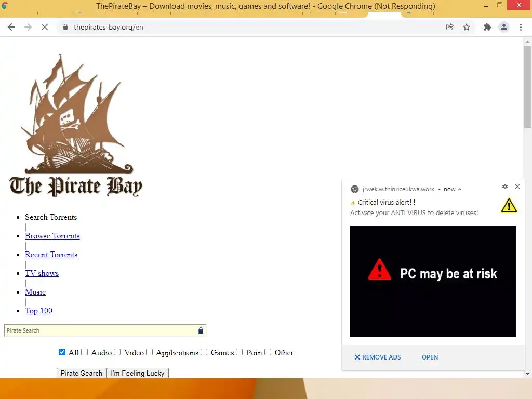The width and height of the screenshot is (532, 399).
Task: Click the PC may be at risk image
Action: click(x=433, y=281)
